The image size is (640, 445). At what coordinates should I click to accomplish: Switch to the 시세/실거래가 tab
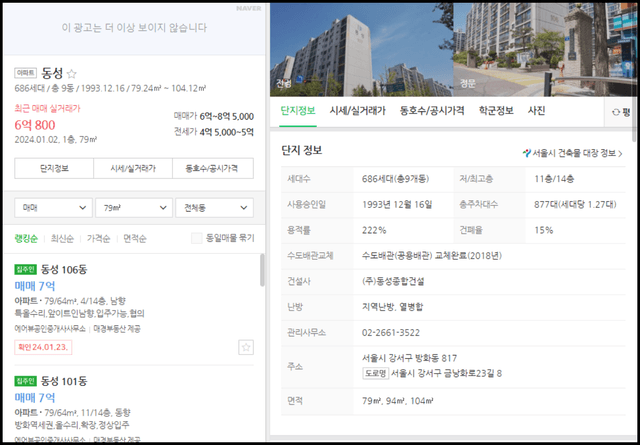358,111
